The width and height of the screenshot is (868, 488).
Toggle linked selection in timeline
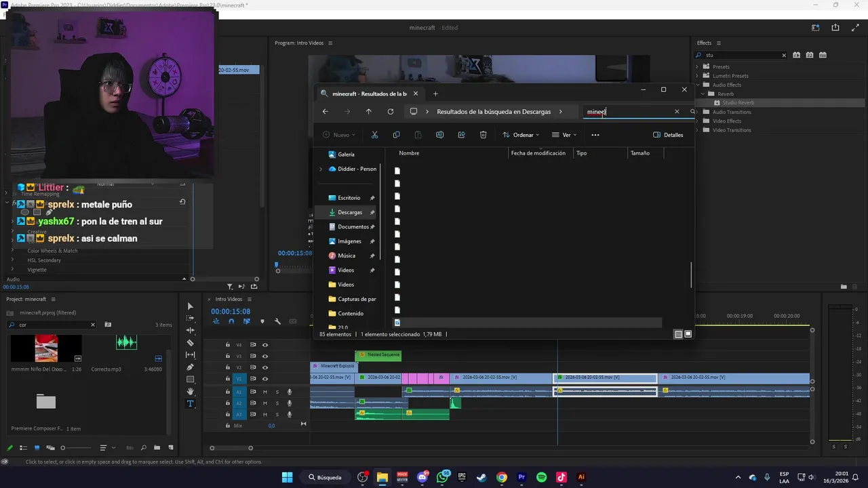click(247, 321)
